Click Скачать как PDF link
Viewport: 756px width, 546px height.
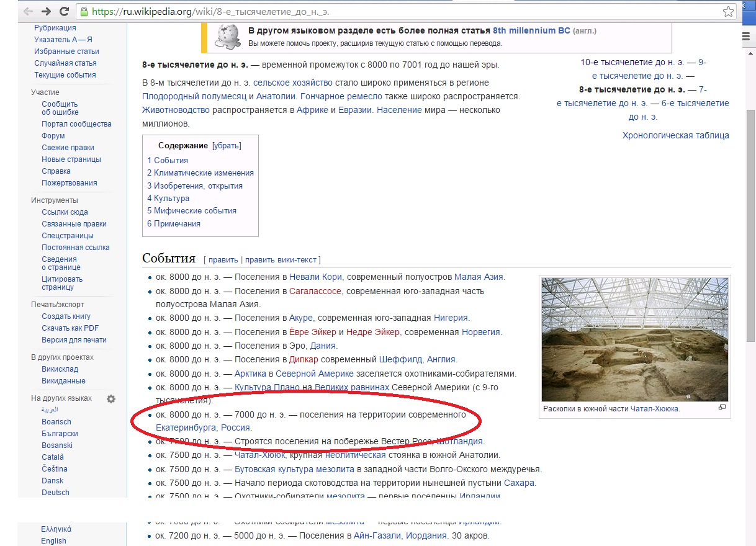point(70,328)
